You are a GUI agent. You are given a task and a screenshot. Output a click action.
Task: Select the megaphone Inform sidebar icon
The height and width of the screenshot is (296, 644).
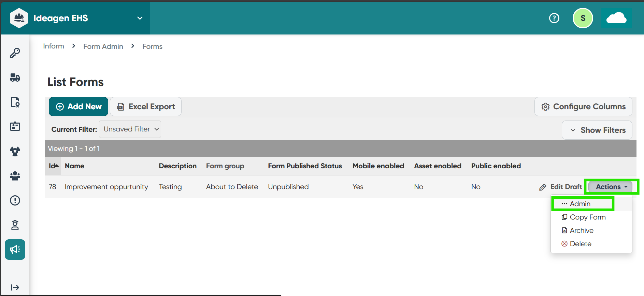click(15, 250)
